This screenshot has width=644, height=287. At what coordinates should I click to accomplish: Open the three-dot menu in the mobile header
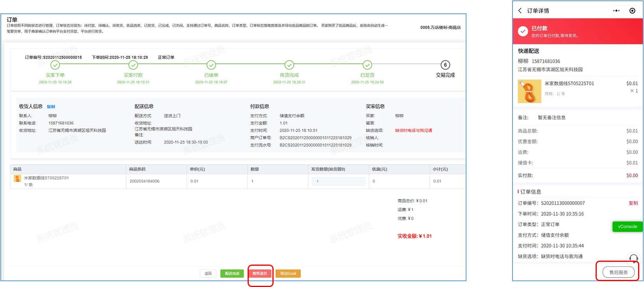616,11
